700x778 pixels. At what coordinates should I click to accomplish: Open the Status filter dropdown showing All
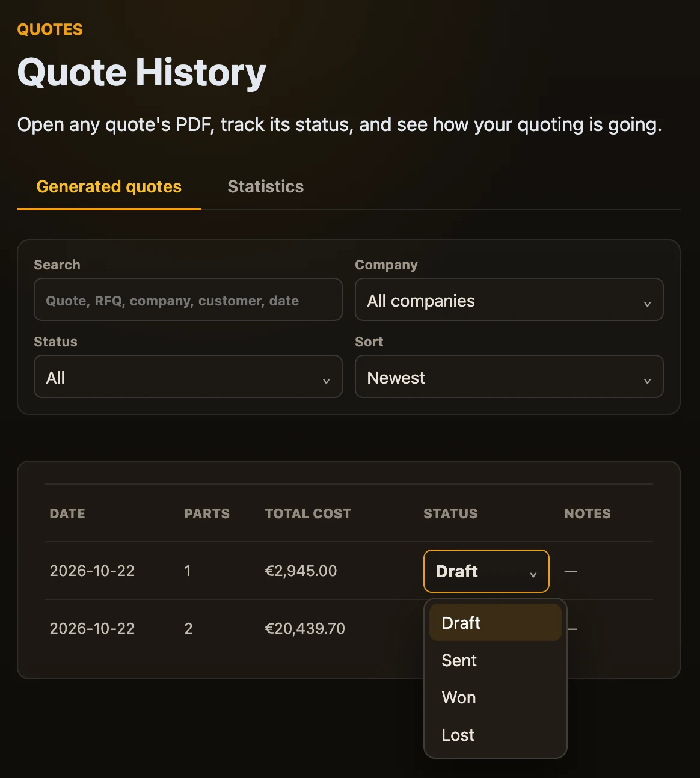tap(188, 376)
